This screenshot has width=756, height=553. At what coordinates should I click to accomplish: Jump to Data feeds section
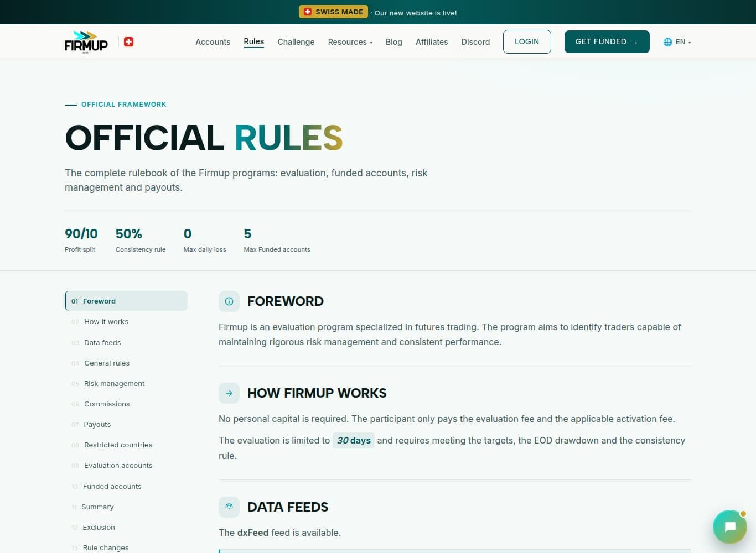point(126,342)
